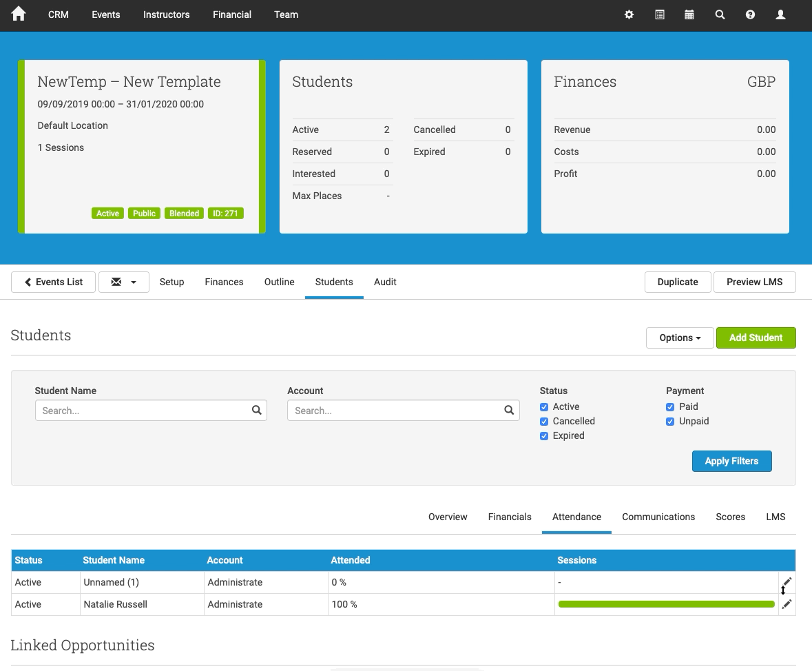Click the Apply Filters button
812x671 pixels.
pyautogui.click(x=731, y=461)
